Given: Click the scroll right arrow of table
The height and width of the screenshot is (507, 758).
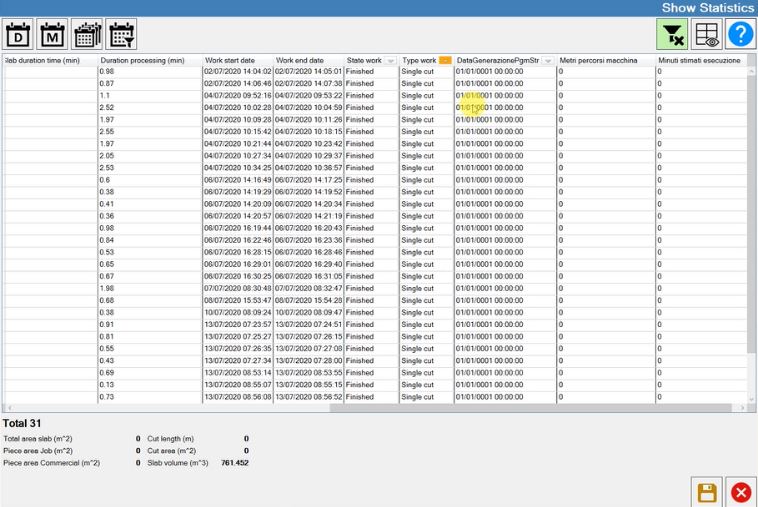Looking at the screenshot, I should 743,408.
